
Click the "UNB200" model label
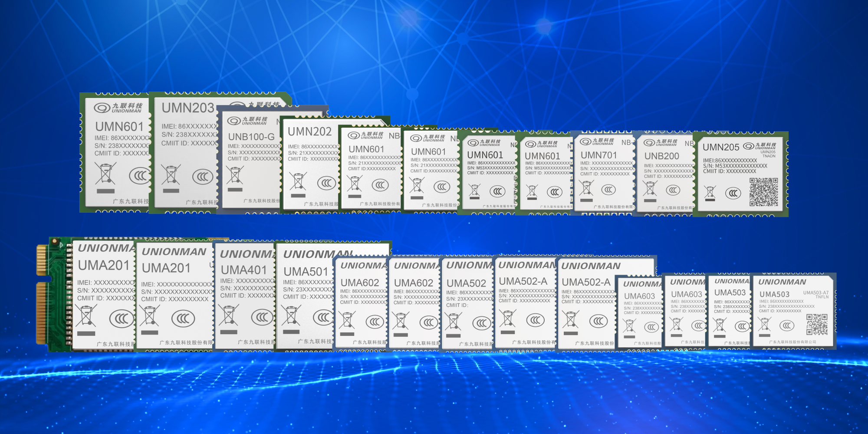tap(661, 156)
